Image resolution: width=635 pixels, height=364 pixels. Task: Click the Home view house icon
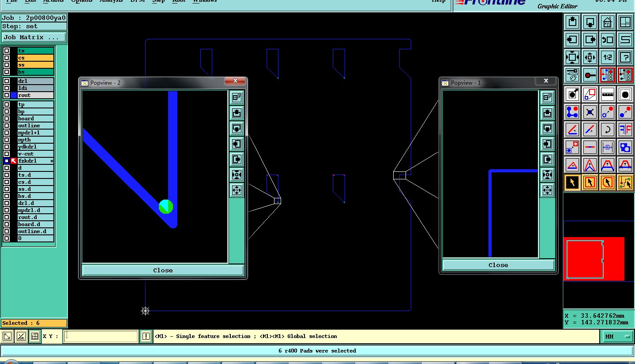point(608,22)
